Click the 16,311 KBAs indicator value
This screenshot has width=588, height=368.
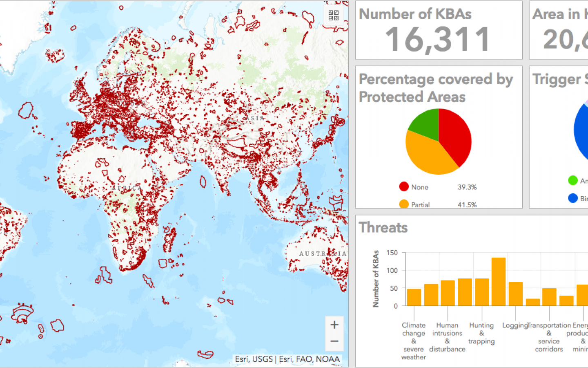coord(438,40)
